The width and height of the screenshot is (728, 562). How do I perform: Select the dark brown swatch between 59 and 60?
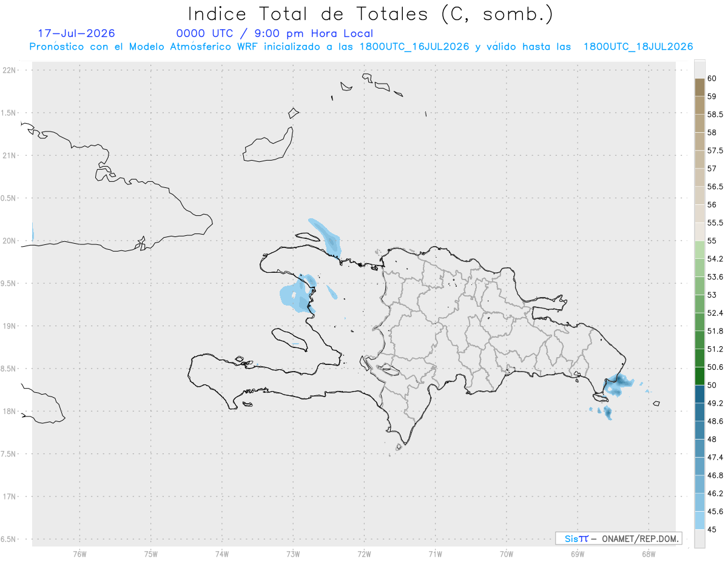[699, 87]
